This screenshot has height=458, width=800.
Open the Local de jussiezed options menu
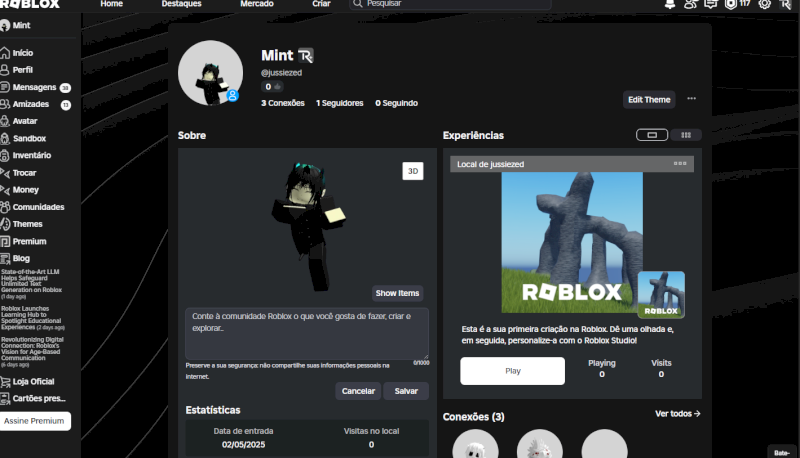click(680, 164)
